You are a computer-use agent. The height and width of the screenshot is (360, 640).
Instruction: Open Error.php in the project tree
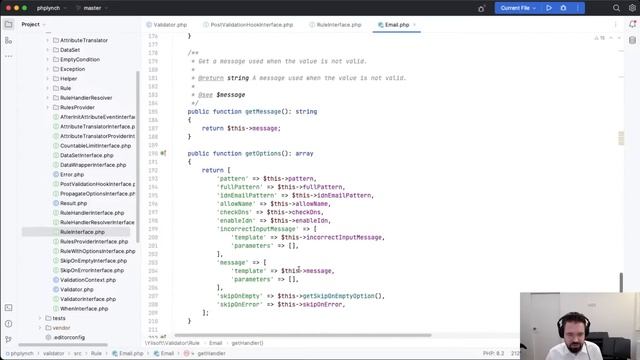(x=72, y=174)
